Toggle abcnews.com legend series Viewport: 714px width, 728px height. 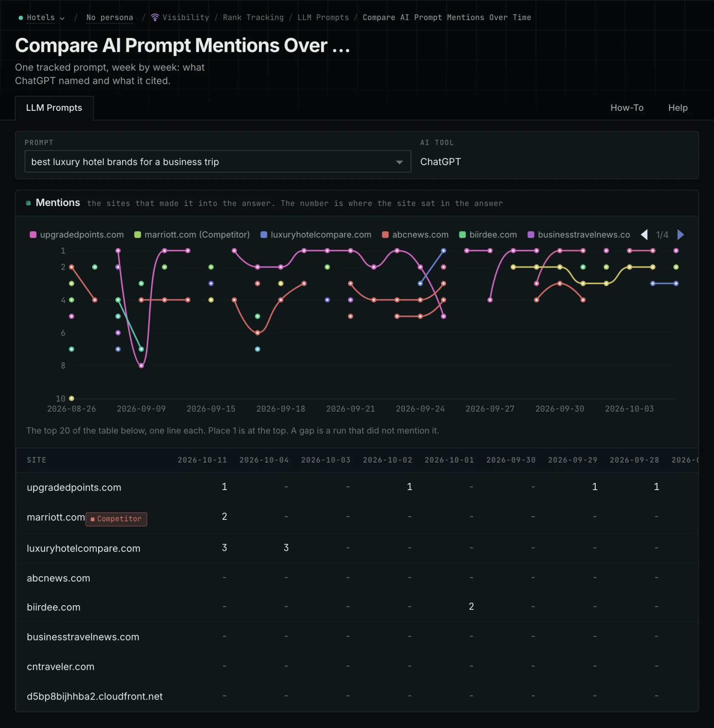click(415, 234)
